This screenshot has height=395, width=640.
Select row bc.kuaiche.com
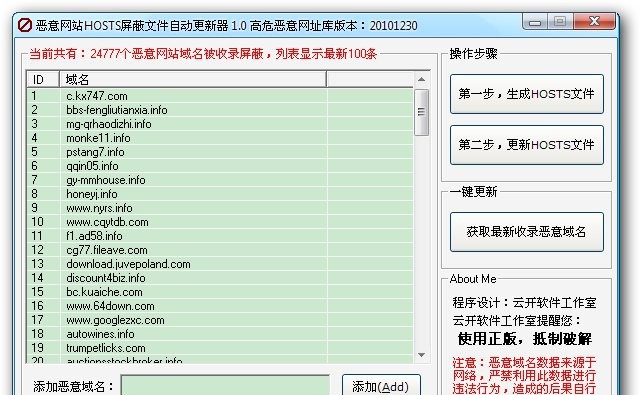(220, 292)
